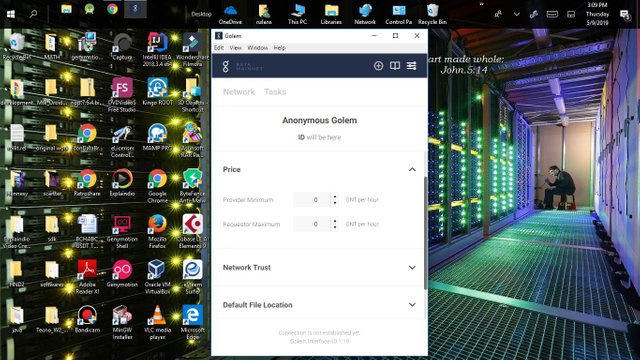Increase Requestor Maximum with up arrow
This screenshot has height=360, width=640.
[335, 221]
